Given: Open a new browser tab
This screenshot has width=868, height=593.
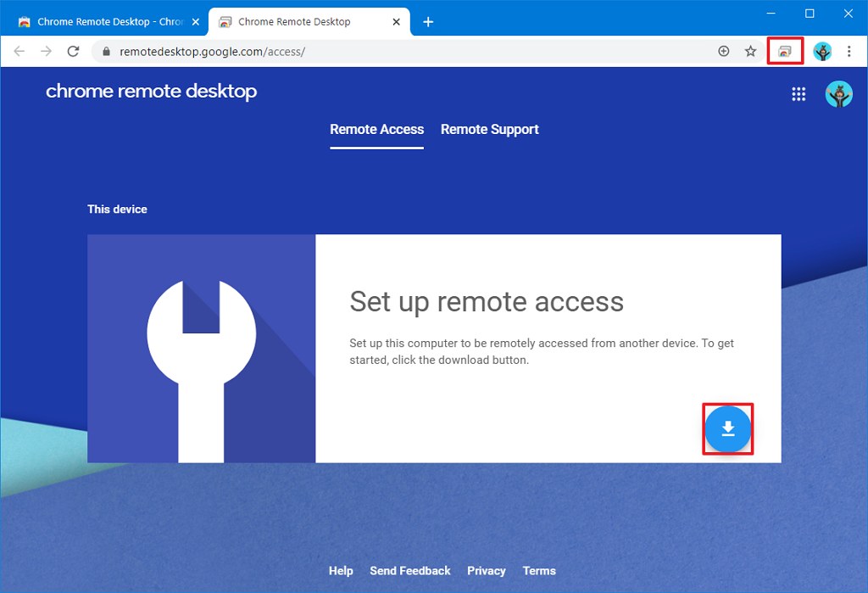Looking at the screenshot, I should [428, 22].
